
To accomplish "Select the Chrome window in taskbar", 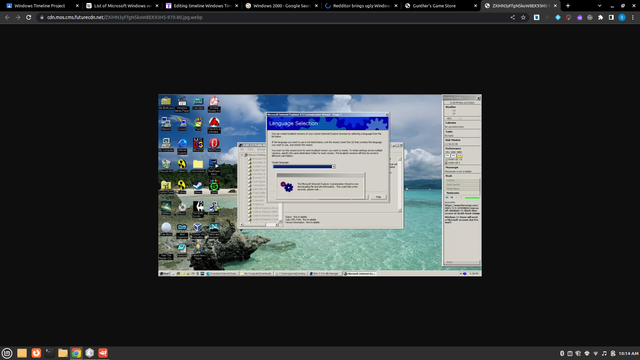I will click(76, 353).
